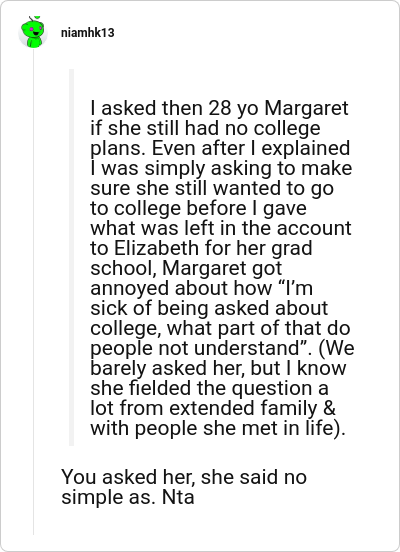Open the niamhk13 username profile link
The width and height of the screenshot is (400, 552).
pos(88,33)
